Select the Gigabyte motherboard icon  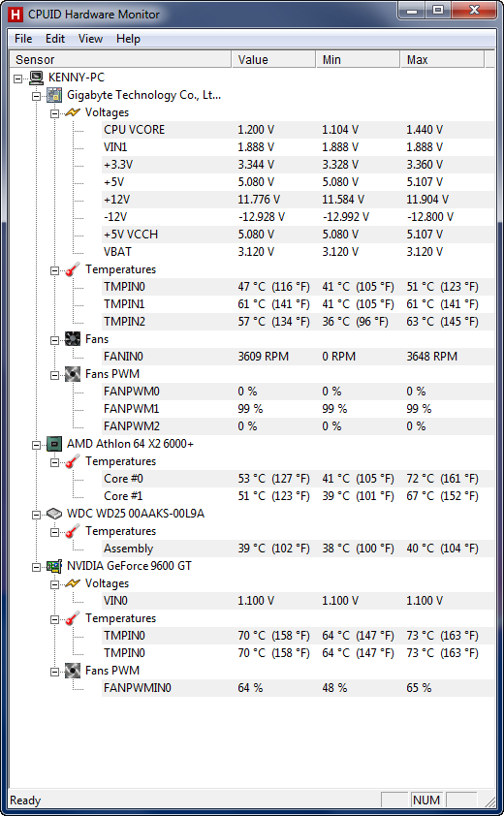click(x=54, y=95)
